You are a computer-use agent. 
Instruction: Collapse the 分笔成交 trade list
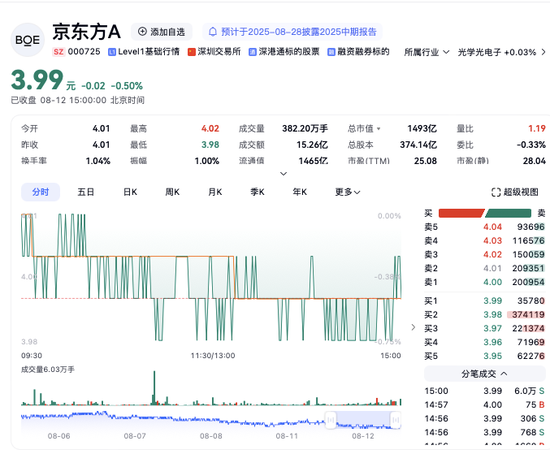point(485,374)
